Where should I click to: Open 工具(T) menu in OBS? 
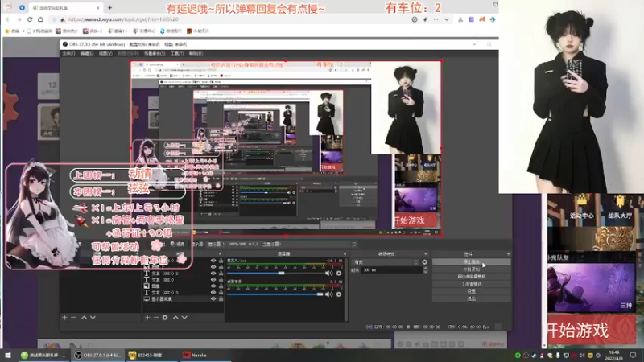(177, 53)
